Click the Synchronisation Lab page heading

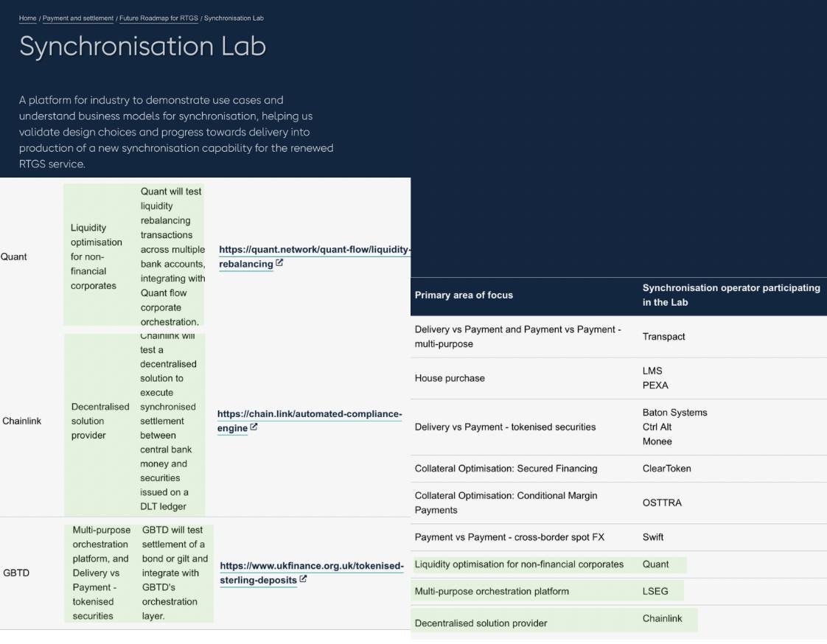142,46
